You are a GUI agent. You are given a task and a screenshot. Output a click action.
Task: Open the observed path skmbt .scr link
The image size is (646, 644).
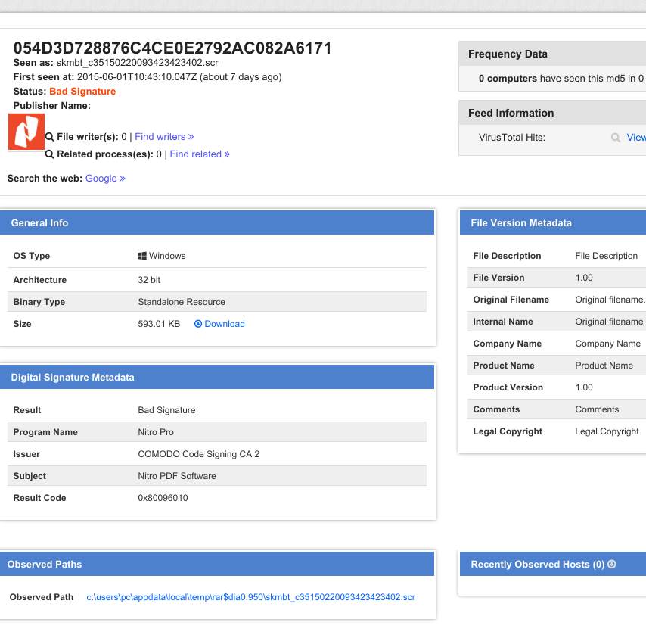pos(250,597)
